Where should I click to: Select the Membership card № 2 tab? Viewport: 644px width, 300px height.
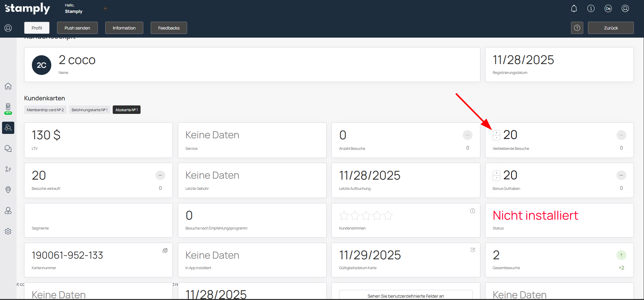click(45, 110)
